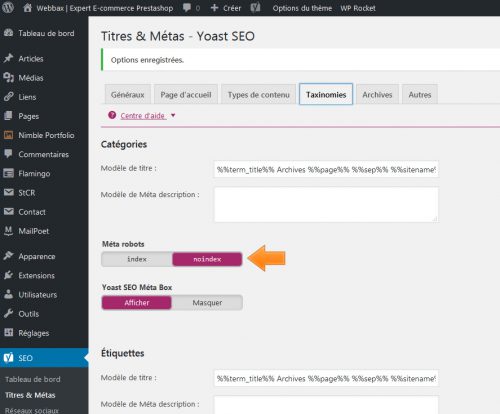Viewport: 500px width, 414px height.
Task: Open the Flamingo menu item
Action: click(34, 173)
